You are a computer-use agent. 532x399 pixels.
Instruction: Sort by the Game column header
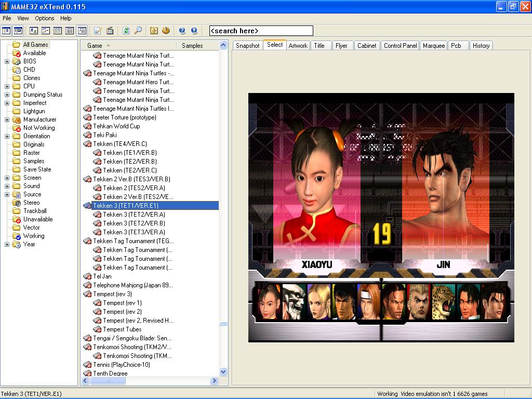[x=129, y=46]
